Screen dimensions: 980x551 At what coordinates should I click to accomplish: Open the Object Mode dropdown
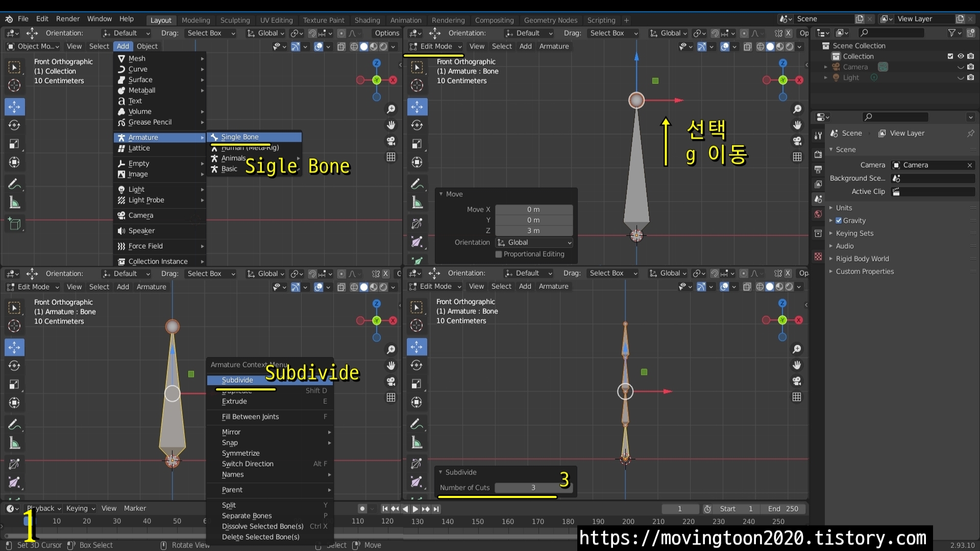coord(33,46)
